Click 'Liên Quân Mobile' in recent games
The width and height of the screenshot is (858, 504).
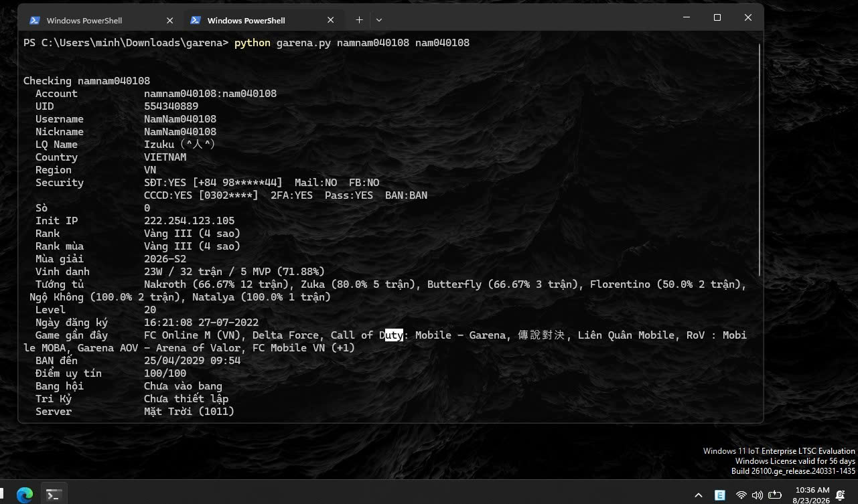(626, 335)
